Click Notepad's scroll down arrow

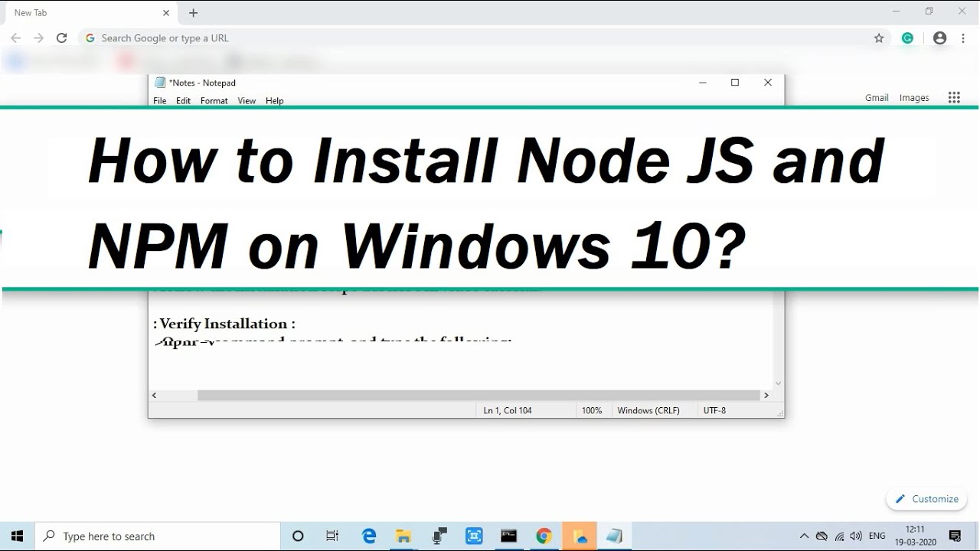(779, 383)
